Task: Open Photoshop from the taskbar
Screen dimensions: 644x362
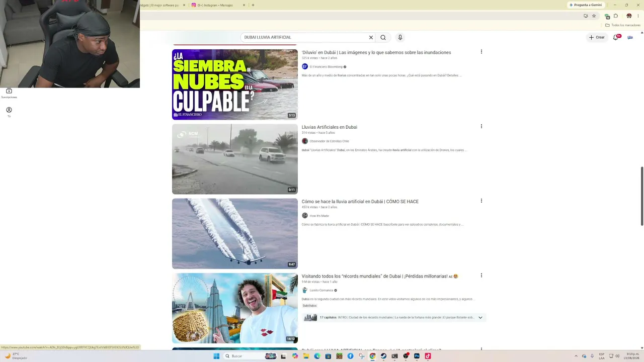Action: click(x=417, y=356)
